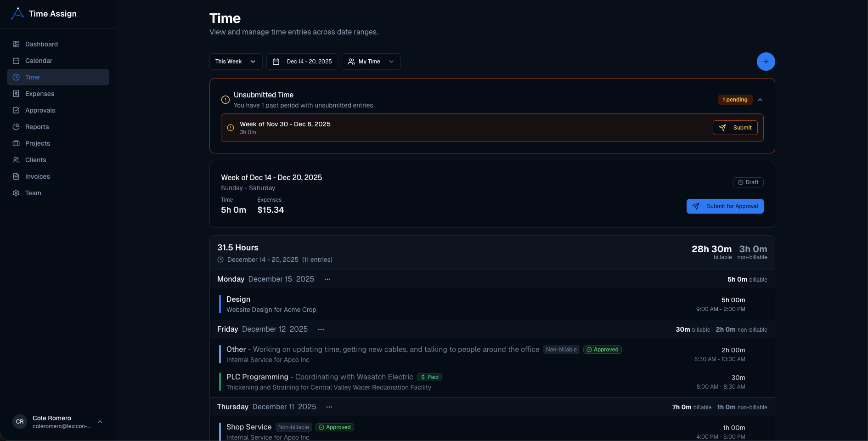Click the Draft status badge
The width and height of the screenshot is (868, 441).
748,182
